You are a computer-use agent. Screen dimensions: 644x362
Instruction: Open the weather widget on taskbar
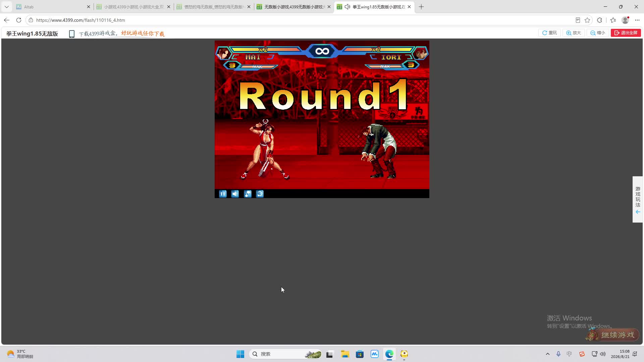pos(20,354)
